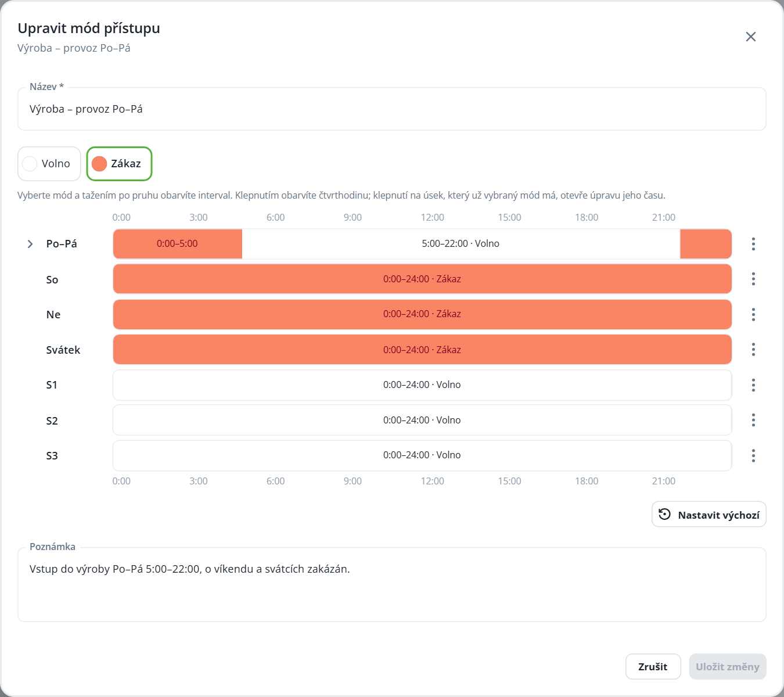Screen dimensions: 784x697
Task: Select the Volno mode
Action: 49,164
